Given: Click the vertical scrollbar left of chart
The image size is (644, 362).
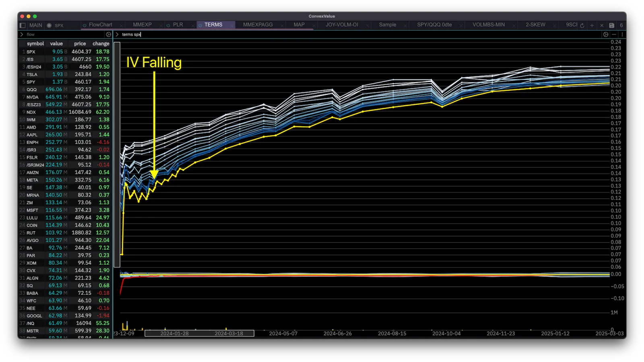Looking at the screenshot, I should coord(117,154).
